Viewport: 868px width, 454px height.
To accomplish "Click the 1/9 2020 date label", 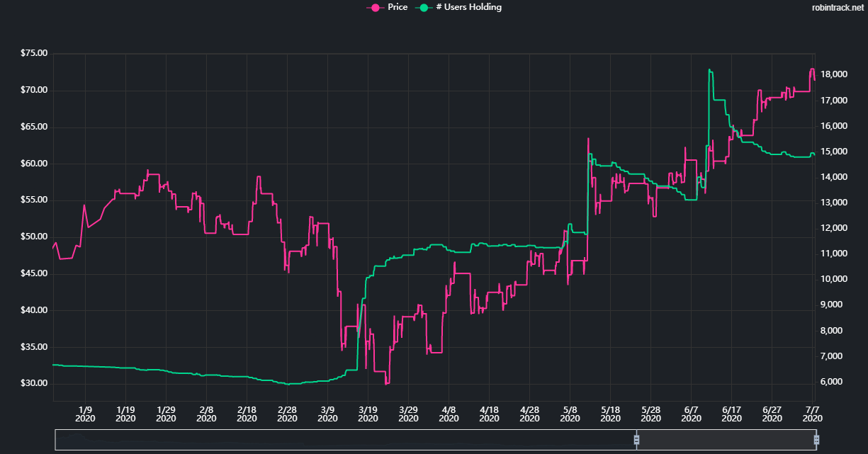I will (85, 414).
